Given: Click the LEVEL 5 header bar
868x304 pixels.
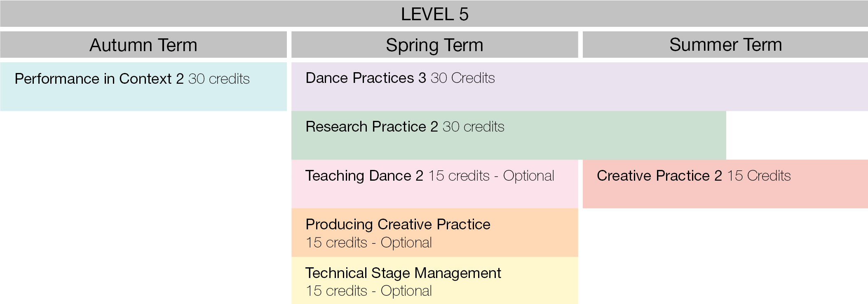Looking at the screenshot, I should [434, 14].
